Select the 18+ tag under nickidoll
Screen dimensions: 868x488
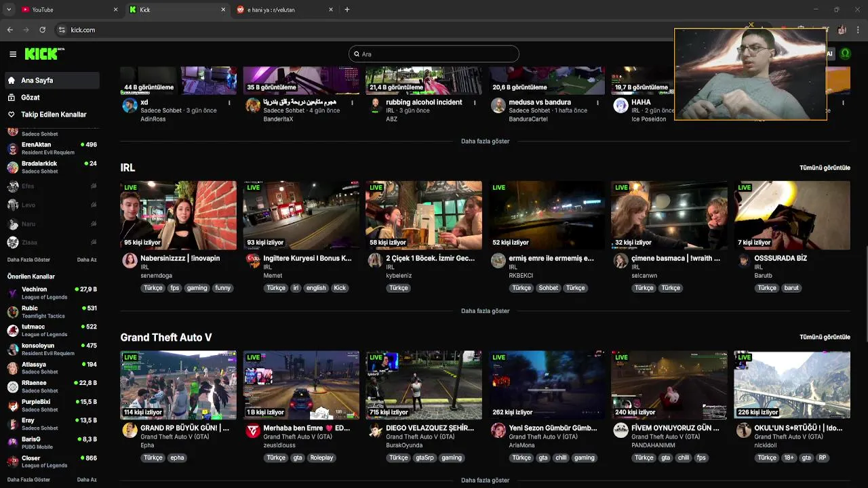click(x=789, y=458)
